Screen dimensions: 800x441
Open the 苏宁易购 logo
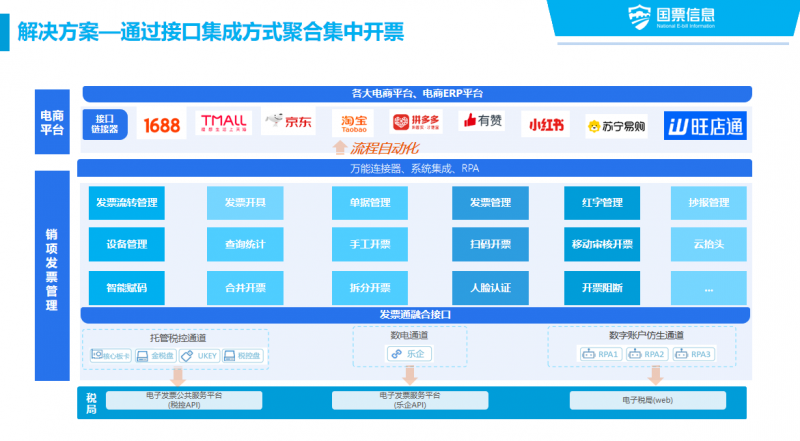tap(616, 126)
